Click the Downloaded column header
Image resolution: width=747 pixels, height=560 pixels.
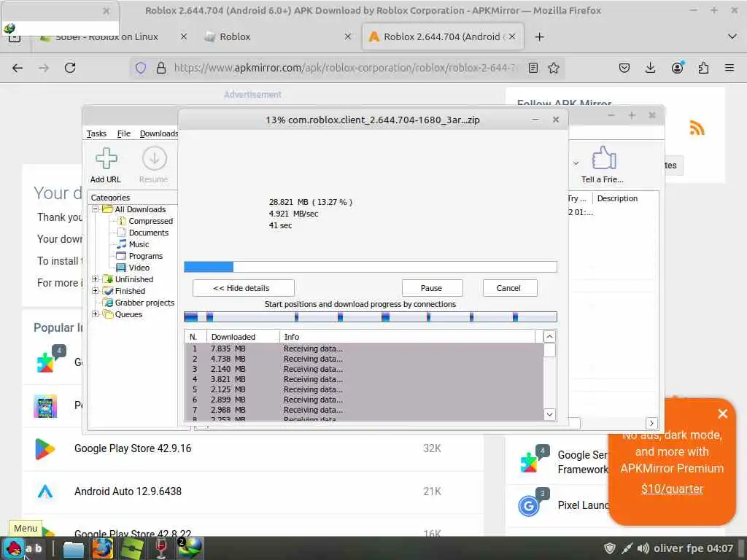(x=243, y=337)
